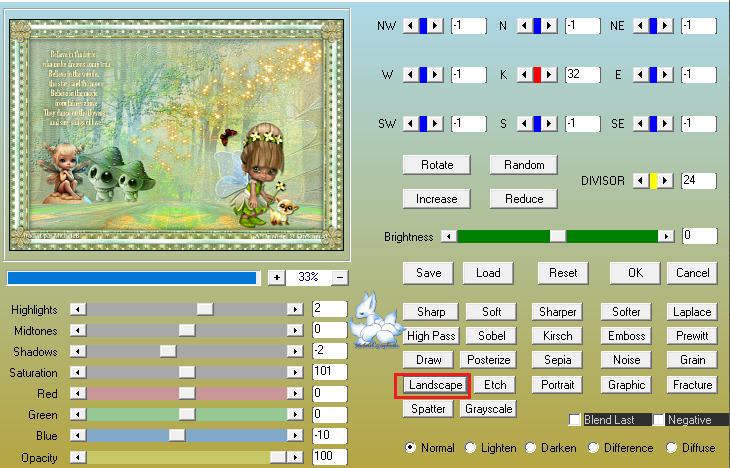Zoom out the preview with minus button
This screenshot has width=730, height=468.
340,278
